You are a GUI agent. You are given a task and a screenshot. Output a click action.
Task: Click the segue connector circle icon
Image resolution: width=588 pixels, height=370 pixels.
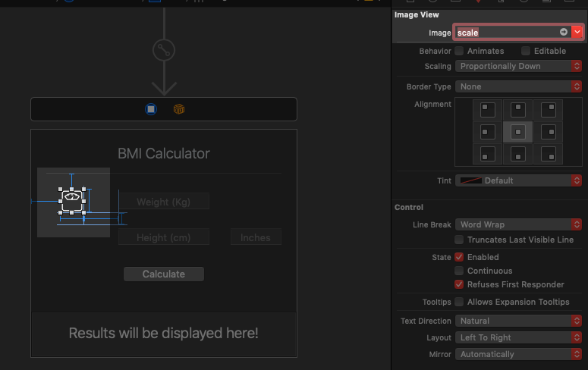[163, 50]
